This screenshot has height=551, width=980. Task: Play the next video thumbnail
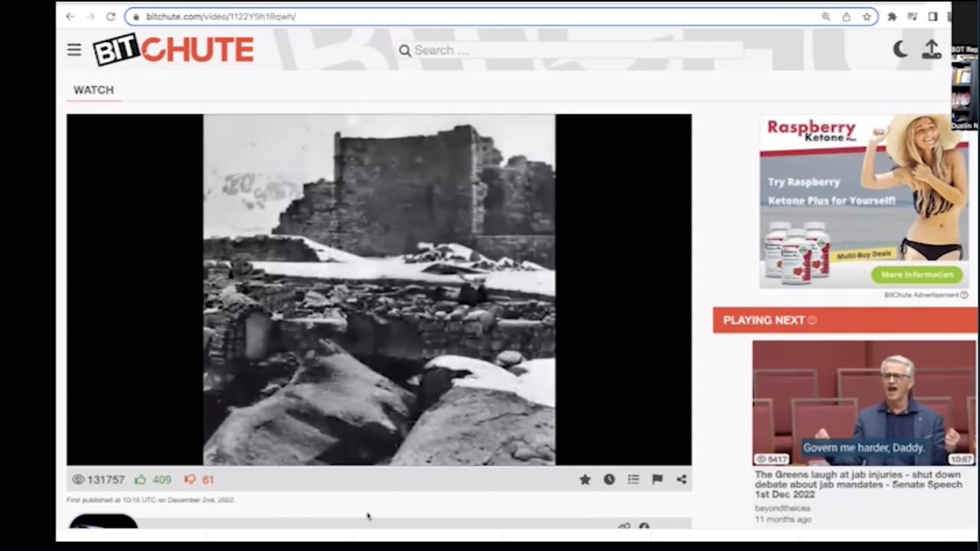coord(864,403)
